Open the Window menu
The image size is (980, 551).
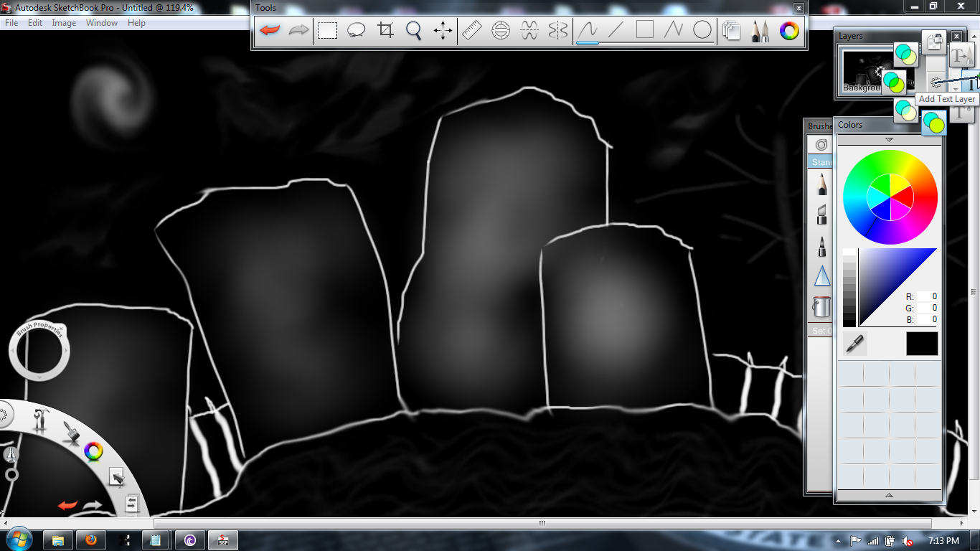pos(102,23)
